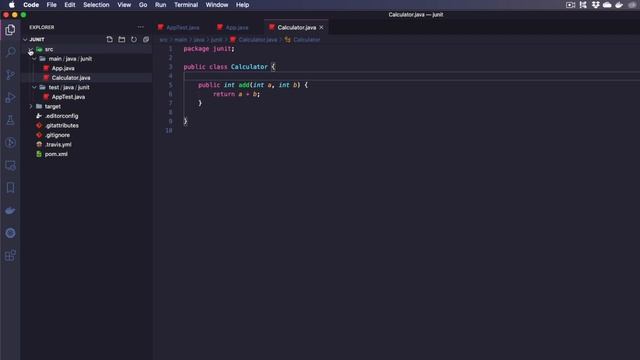Open the Testing flask view
Viewport: 640px width, 360px height.
point(10,120)
